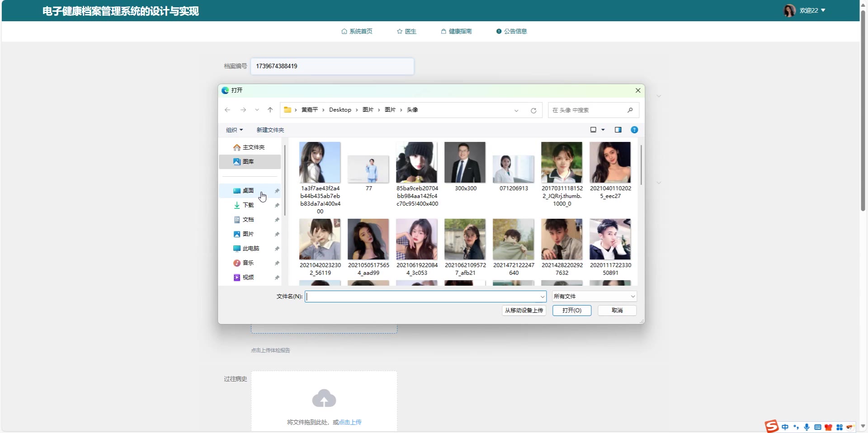Click the user avatar in the header
868x433 pixels.
789,10
